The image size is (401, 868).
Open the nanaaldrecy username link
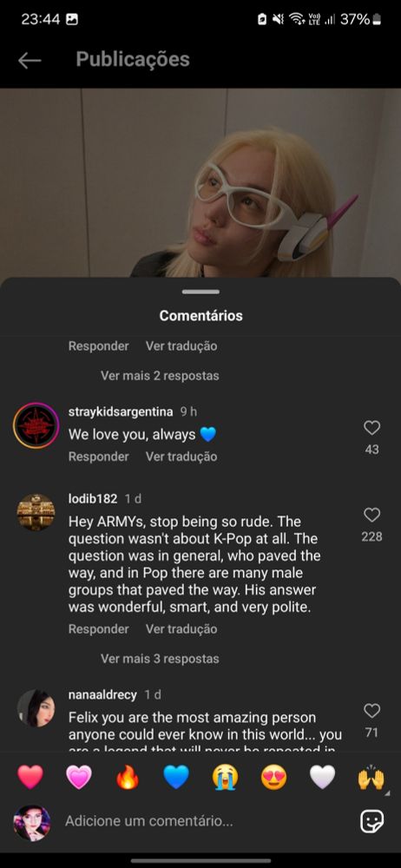point(102,694)
